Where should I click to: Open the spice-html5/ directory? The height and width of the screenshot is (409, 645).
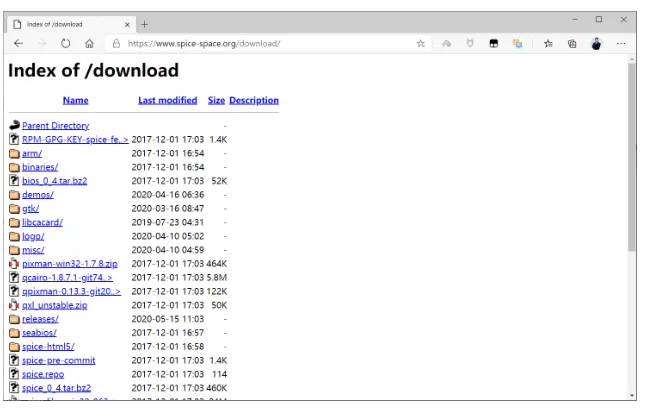click(x=48, y=346)
